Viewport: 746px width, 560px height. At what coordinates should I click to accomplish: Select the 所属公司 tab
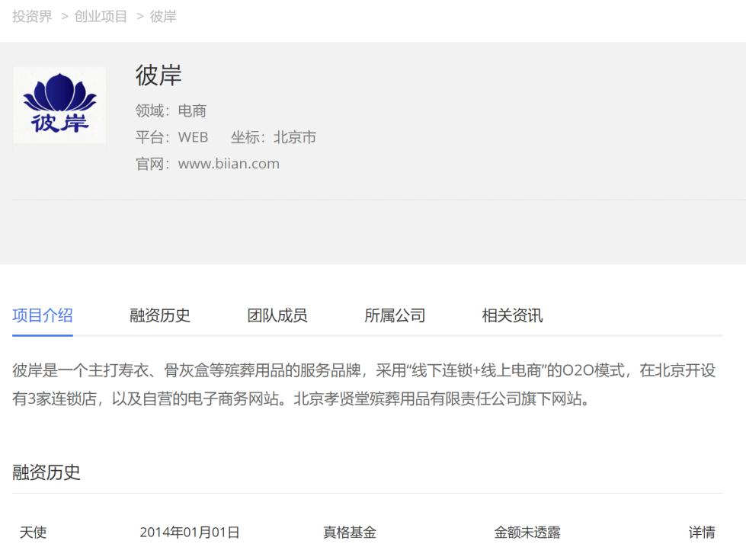point(395,315)
